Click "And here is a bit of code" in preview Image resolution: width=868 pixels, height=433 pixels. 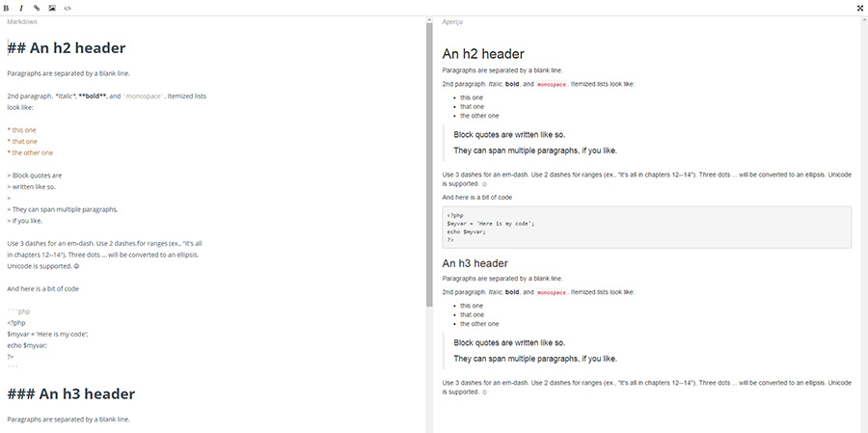click(x=477, y=197)
